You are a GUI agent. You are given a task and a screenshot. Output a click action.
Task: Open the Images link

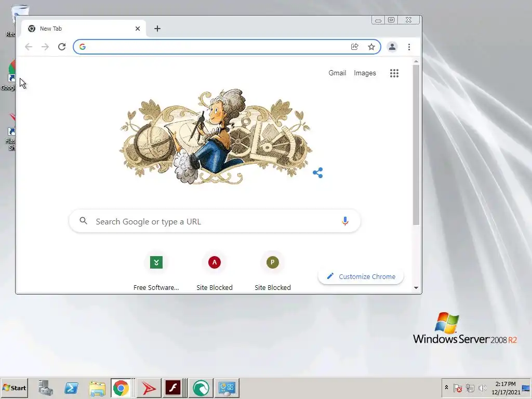point(365,73)
